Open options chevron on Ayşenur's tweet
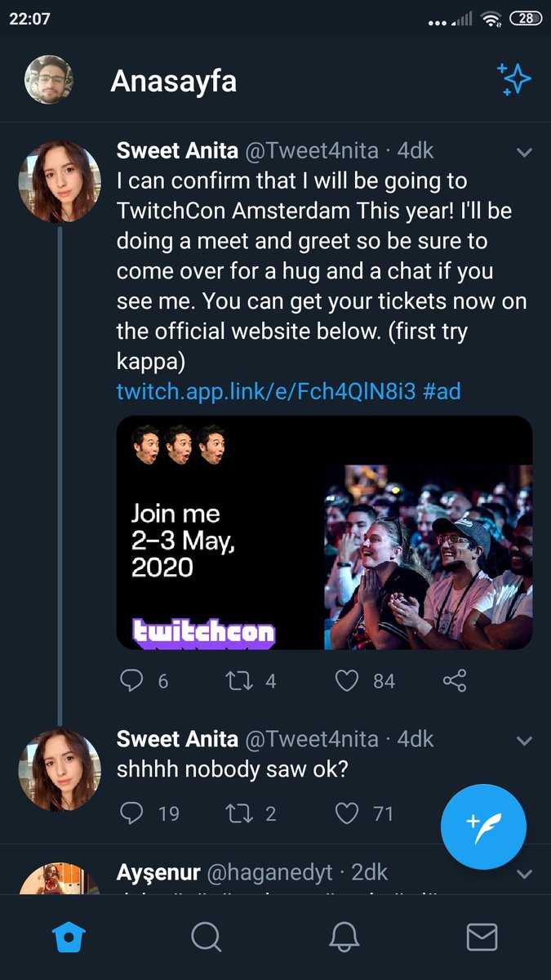The image size is (551, 980). pos(525,874)
